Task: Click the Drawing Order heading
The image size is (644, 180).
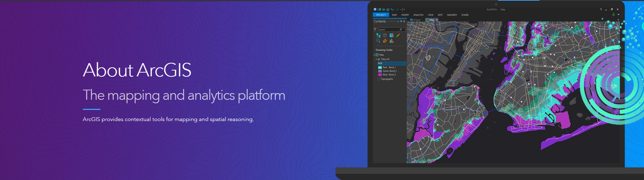Action: (384, 50)
